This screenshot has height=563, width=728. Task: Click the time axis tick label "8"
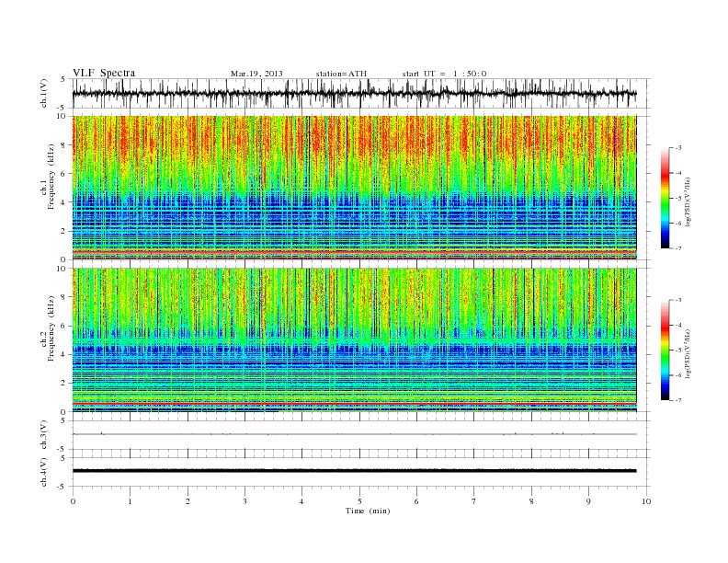click(531, 501)
